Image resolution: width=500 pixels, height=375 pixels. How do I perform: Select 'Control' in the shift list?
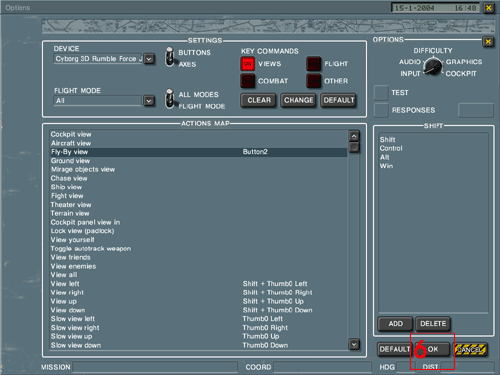click(x=391, y=148)
